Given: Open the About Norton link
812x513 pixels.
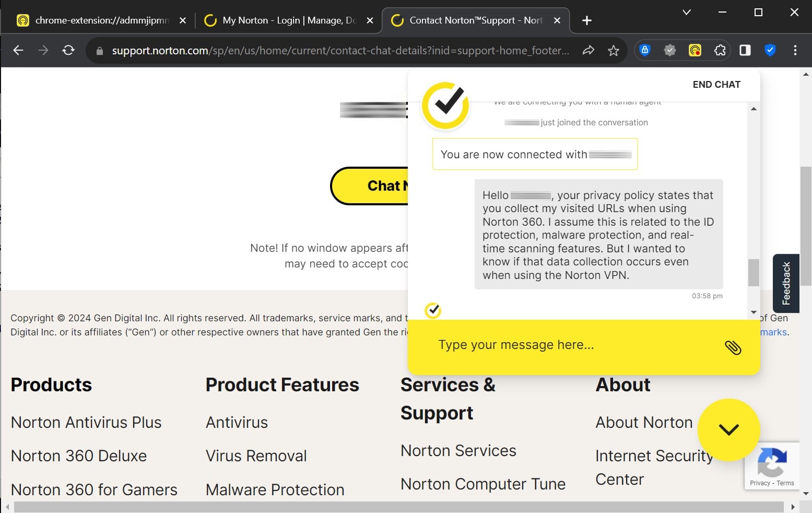Looking at the screenshot, I should tap(644, 422).
